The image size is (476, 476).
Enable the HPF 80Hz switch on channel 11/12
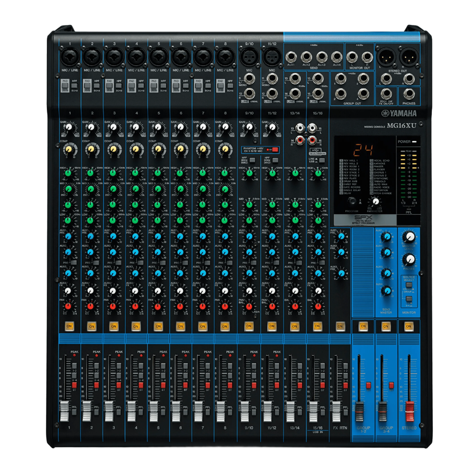tap(275, 160)
